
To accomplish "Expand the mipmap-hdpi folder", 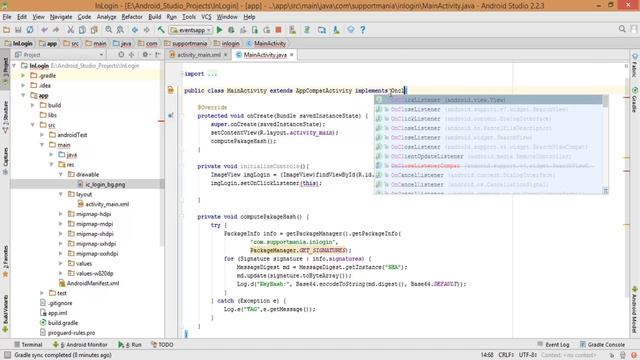I will (61, 214).
